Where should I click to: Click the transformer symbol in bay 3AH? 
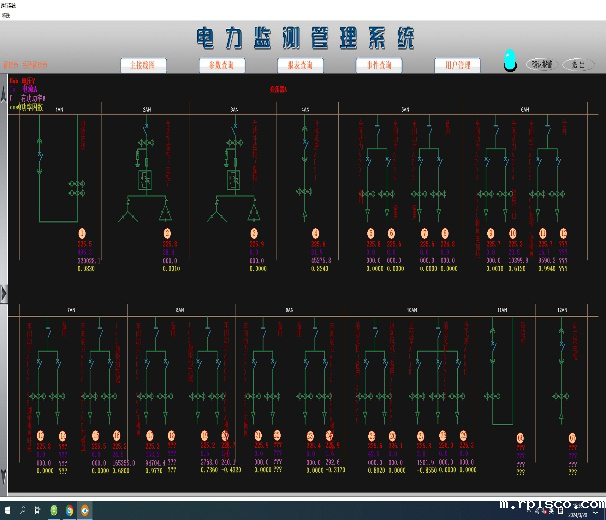coord(234,180)
